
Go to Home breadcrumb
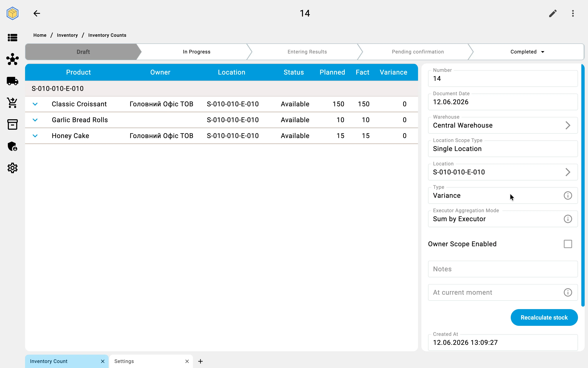pyautogui.click(x=40, y=35)
